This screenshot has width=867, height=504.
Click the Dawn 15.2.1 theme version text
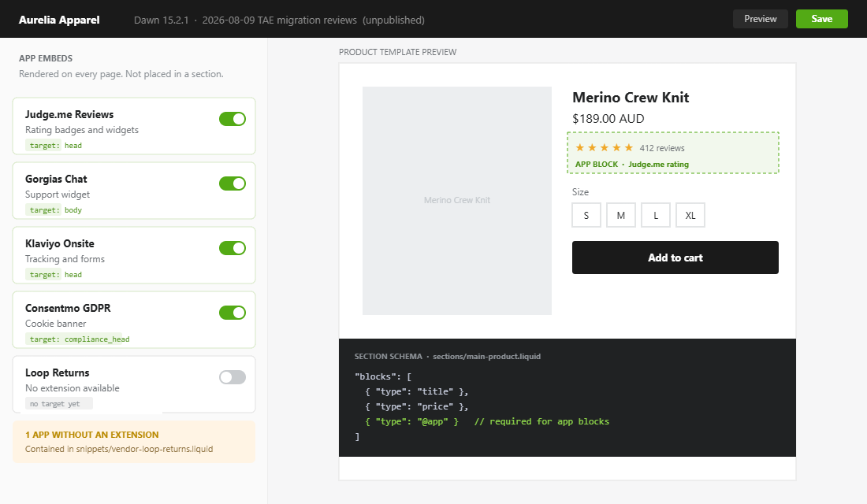(x=161, y=20)
